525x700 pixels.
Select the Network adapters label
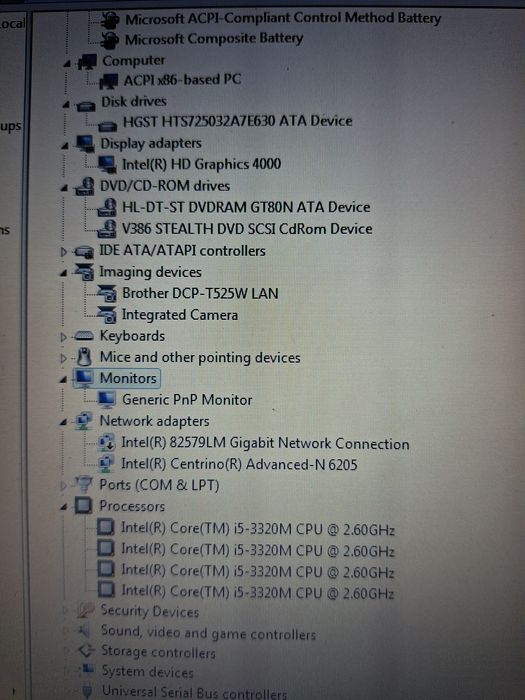pos(154,421)
